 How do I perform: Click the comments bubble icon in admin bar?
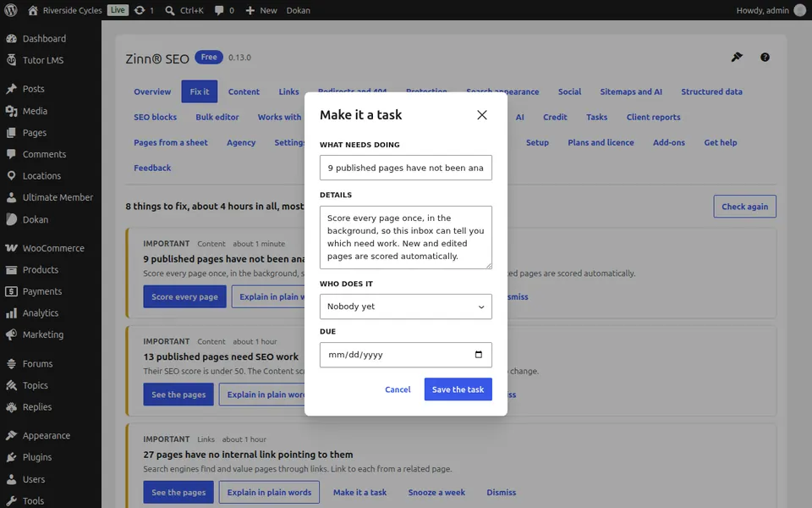pyautogui.click(x=219, y=10)
